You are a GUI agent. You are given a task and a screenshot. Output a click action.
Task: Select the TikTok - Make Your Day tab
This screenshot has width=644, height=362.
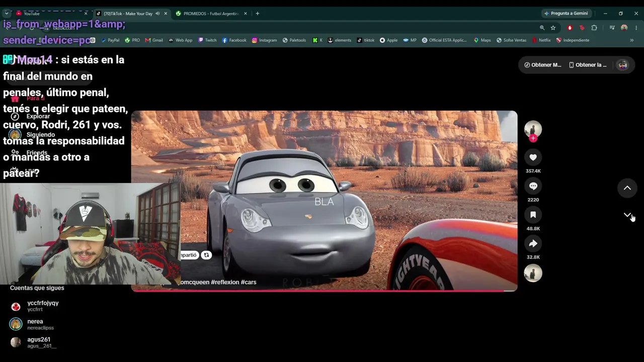pos(131,14)
